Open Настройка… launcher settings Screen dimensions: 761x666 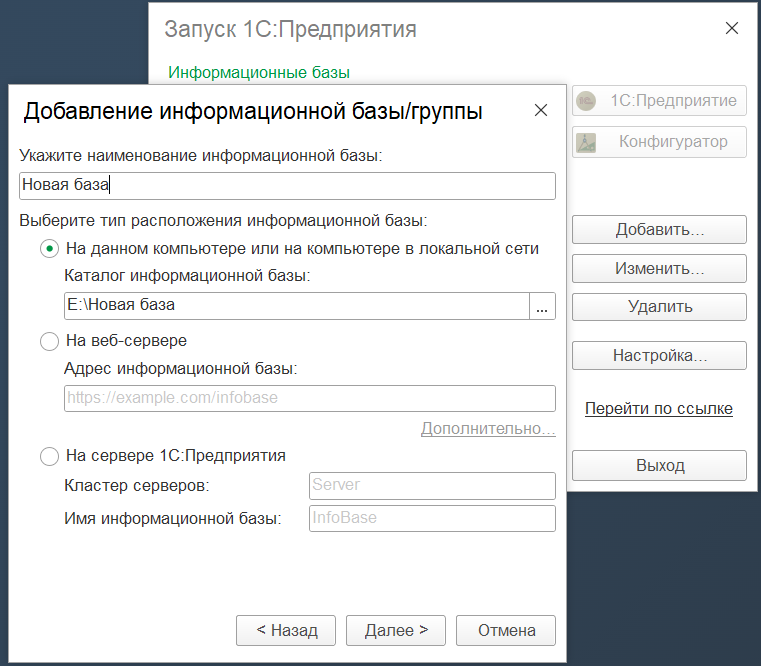pos(659,355)
